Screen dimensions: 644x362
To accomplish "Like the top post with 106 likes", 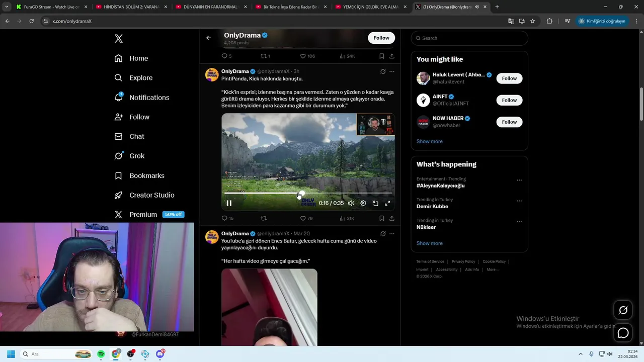I will [307, 56].
